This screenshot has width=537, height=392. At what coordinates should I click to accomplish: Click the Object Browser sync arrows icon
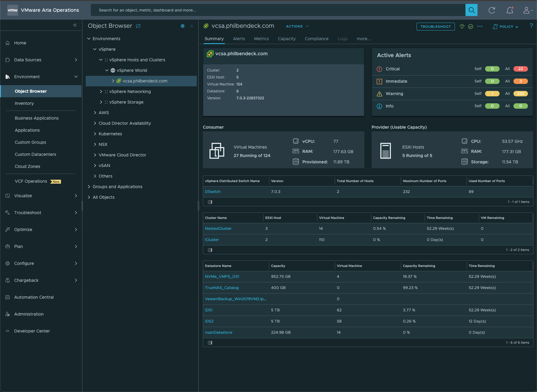tap(138, 26)
